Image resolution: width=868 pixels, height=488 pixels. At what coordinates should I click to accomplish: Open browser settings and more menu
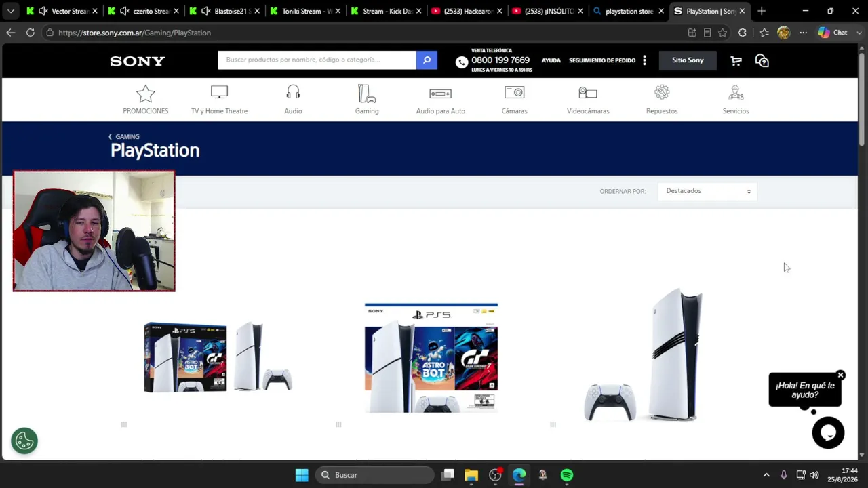click(x=804, y=33)
